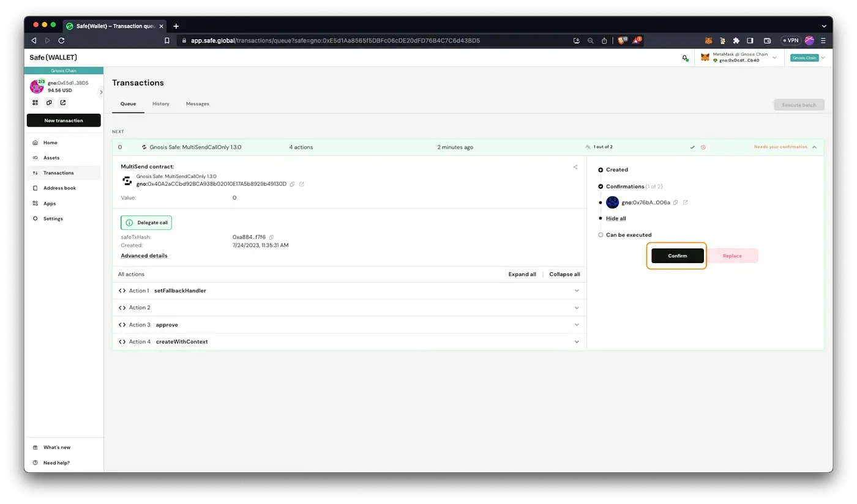The image size is (857, 504).
Task: Open the notifications bell
Action: pos(685,57)
